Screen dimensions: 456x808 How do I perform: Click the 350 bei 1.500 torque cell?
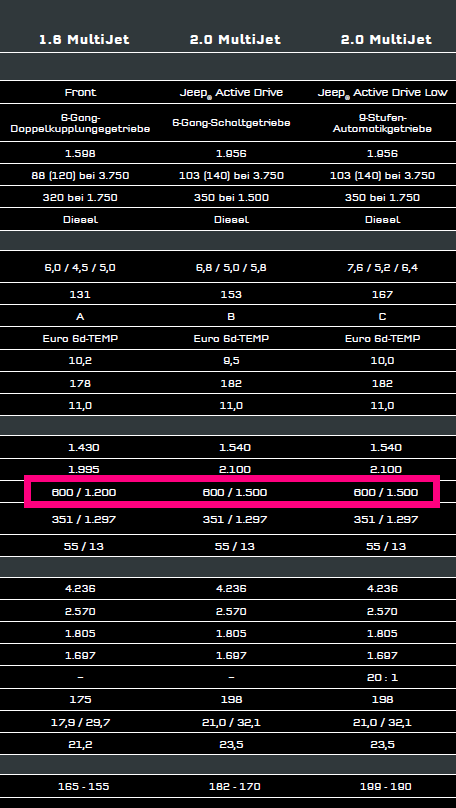click(231, 197)
